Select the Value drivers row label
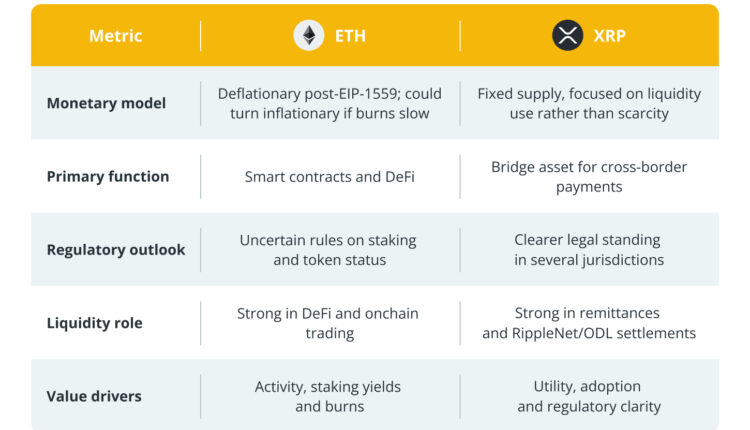 [x=94, y=396]
